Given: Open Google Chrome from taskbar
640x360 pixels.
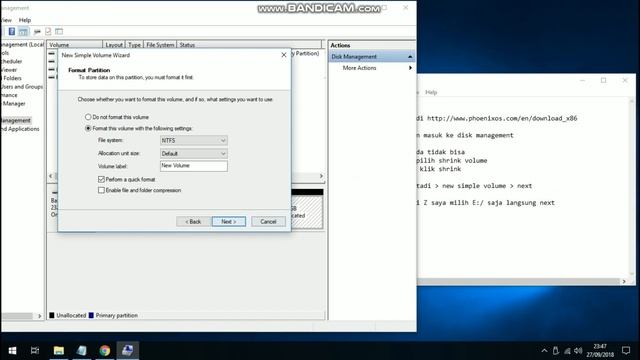Looking at the screenshot, I should [105, 351].
